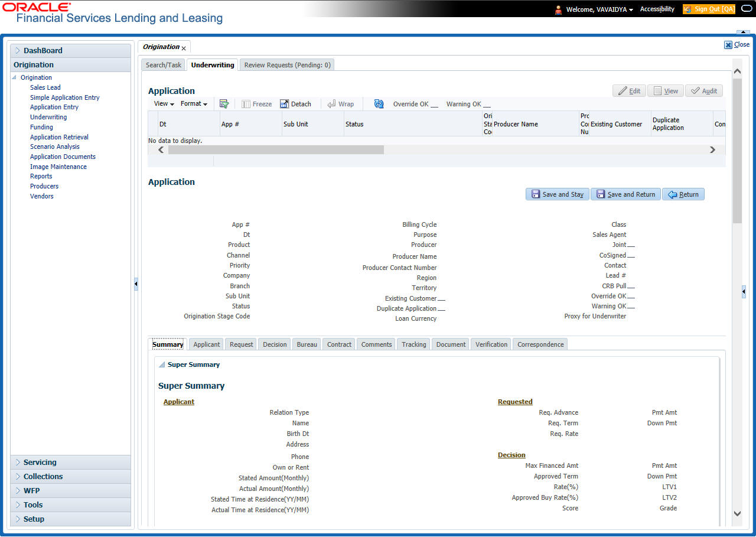Collapse the Super Summary section
The width and height of the screenshot is (756, 537).
click(162, 365)
